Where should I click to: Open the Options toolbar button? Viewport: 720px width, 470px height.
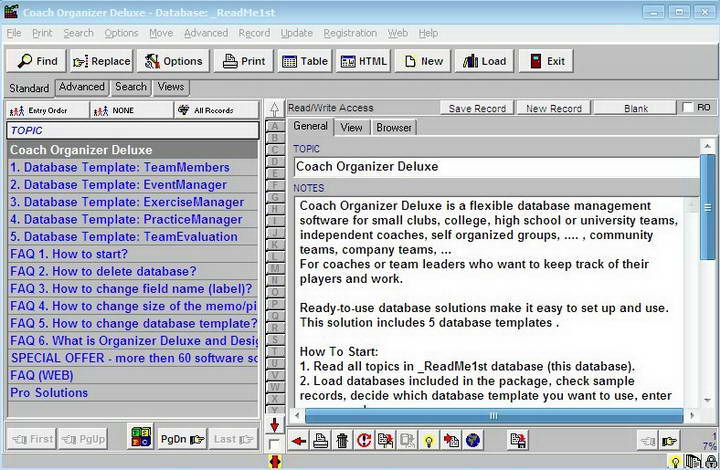173,61
